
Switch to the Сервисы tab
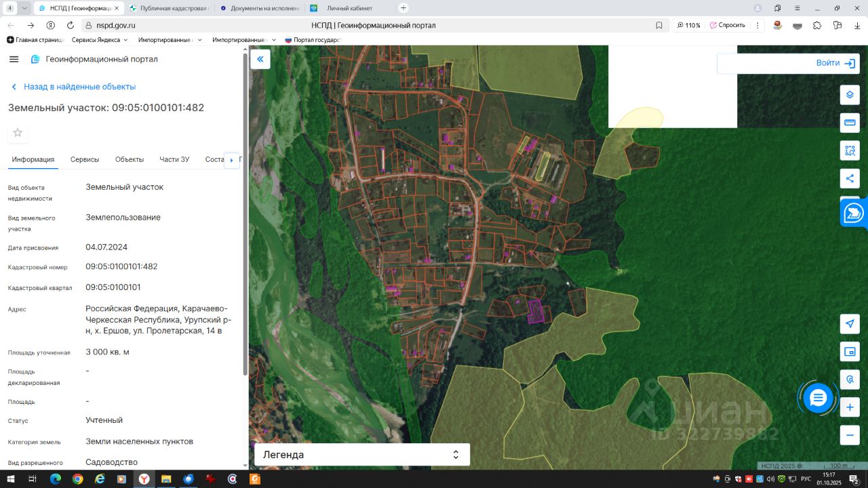click(x=85, y=160)
